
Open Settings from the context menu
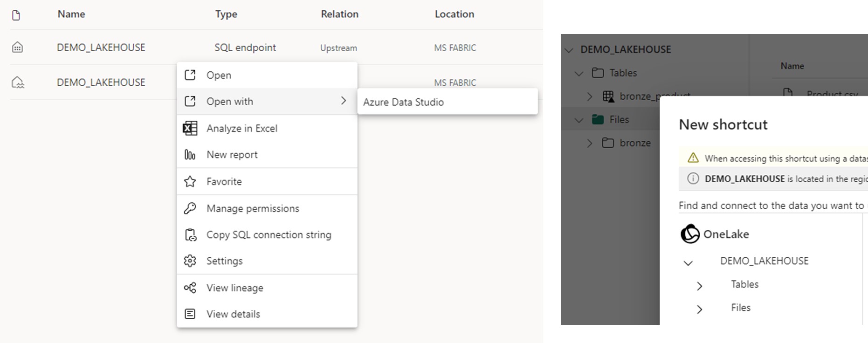pyautogui.click(x=267, y=261)
